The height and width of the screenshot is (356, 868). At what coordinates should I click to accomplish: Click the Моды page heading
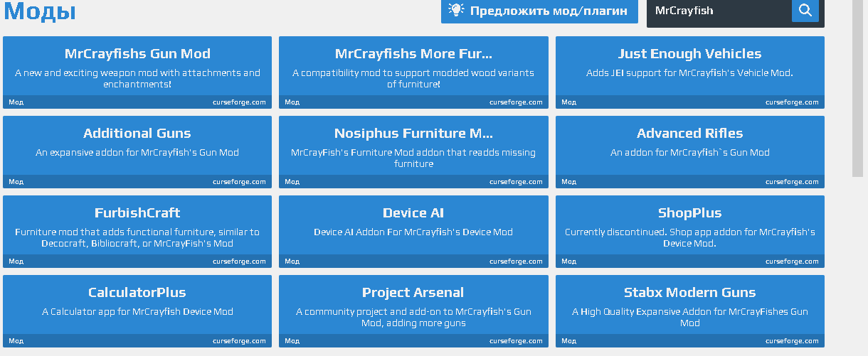(40, 11)
